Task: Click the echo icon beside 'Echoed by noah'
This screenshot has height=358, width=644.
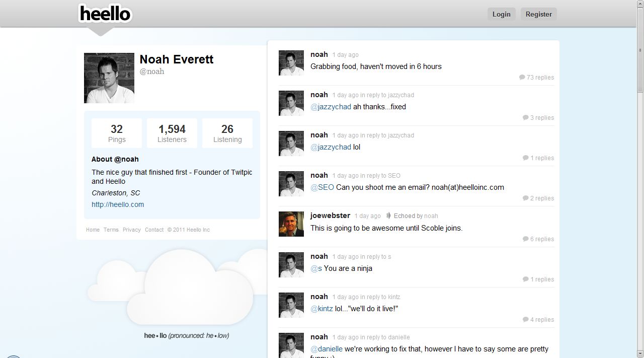Action: [x=388, y=216]
